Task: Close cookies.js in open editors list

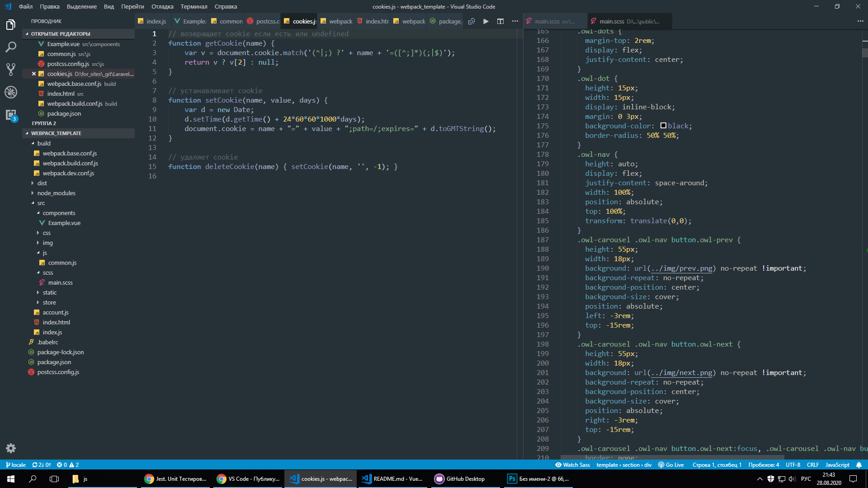Action: tap(34, 74)
